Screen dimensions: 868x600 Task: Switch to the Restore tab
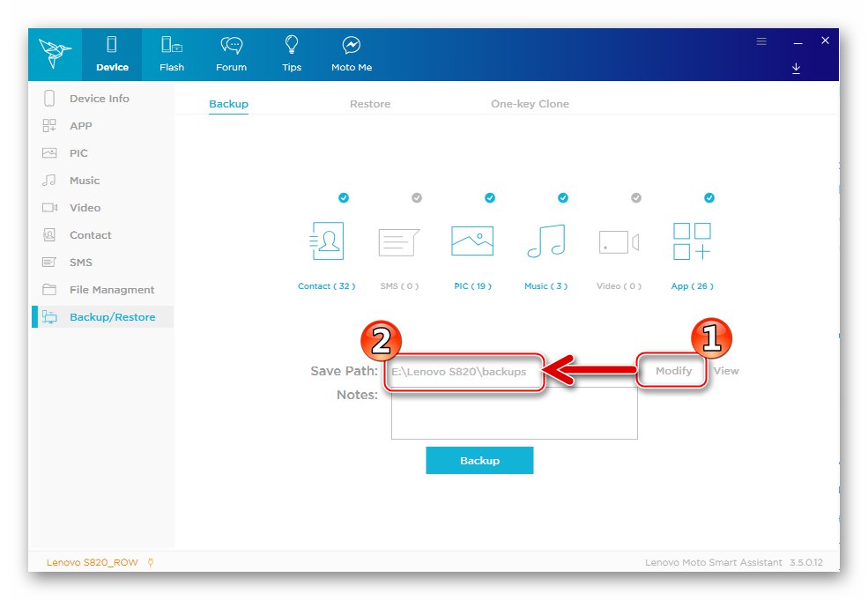tap(370, 104)
